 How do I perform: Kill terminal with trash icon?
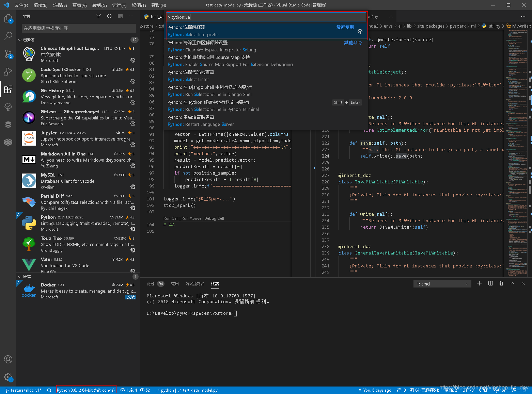coord(501,283)
